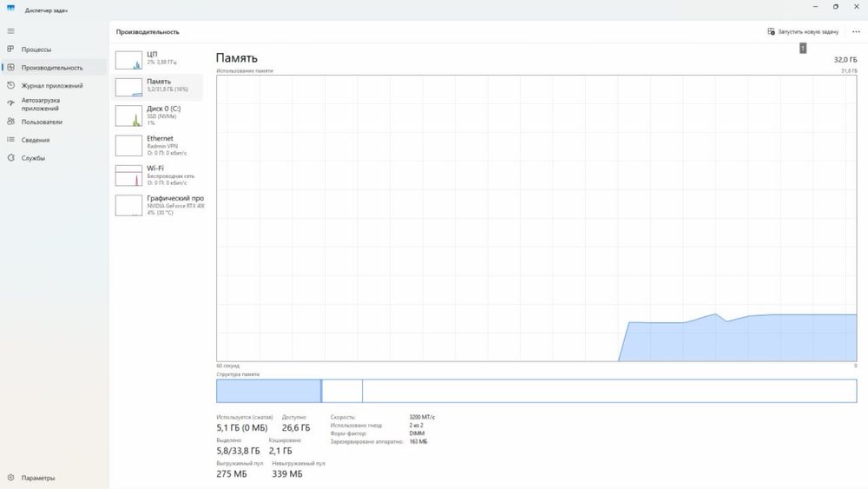Click the 2,1 ГБ cached value
The image size is (868, 489).
pos(280,451)
